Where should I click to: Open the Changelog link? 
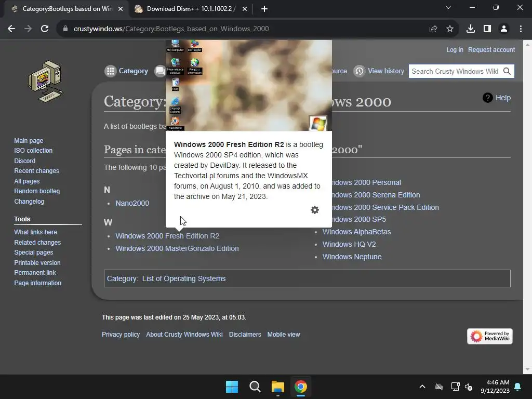pos(29,202)
